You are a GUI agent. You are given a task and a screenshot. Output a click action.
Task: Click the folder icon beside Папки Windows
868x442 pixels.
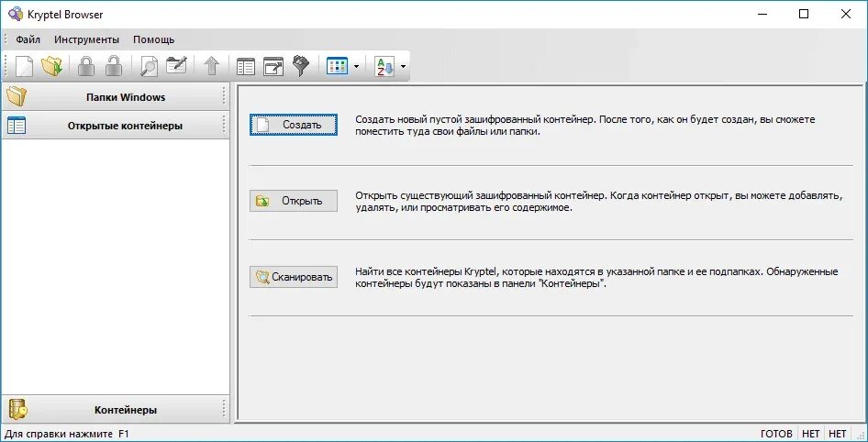[x=17, y=97]
